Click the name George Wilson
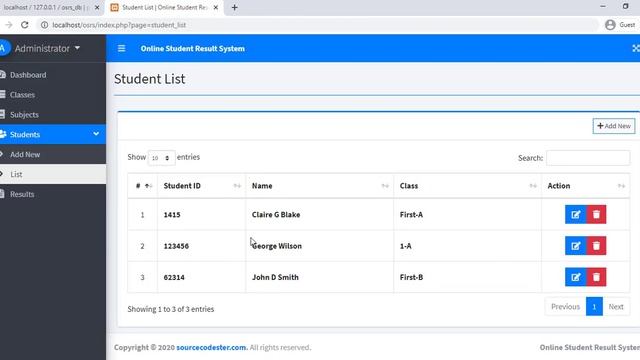640x360 pixels. [x=277, y=246]
